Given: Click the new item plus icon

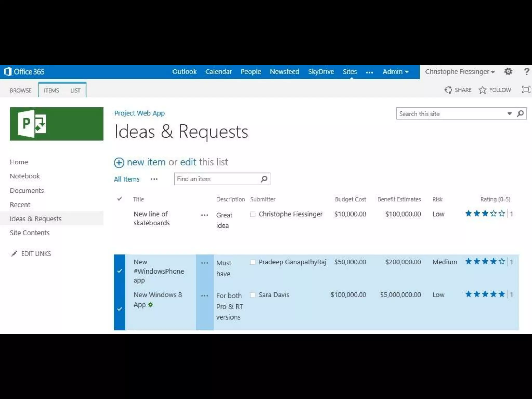Looking at the screenshot, I should 119,163.
